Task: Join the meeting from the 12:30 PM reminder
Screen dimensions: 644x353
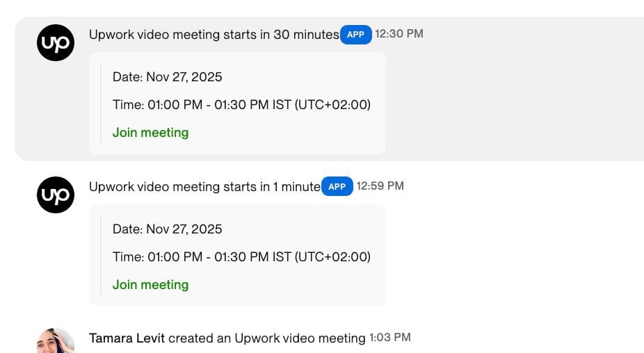Action: coord(150,132)
